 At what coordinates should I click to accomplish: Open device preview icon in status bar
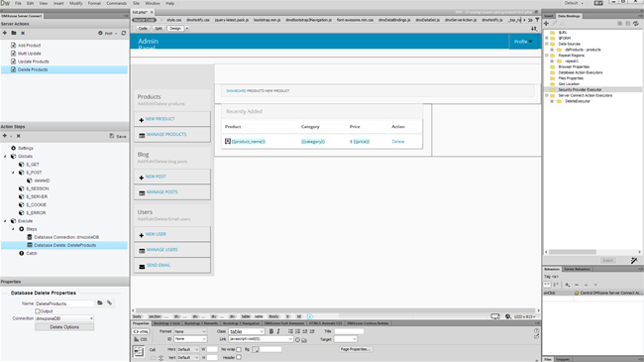click(x=495, y=316)
